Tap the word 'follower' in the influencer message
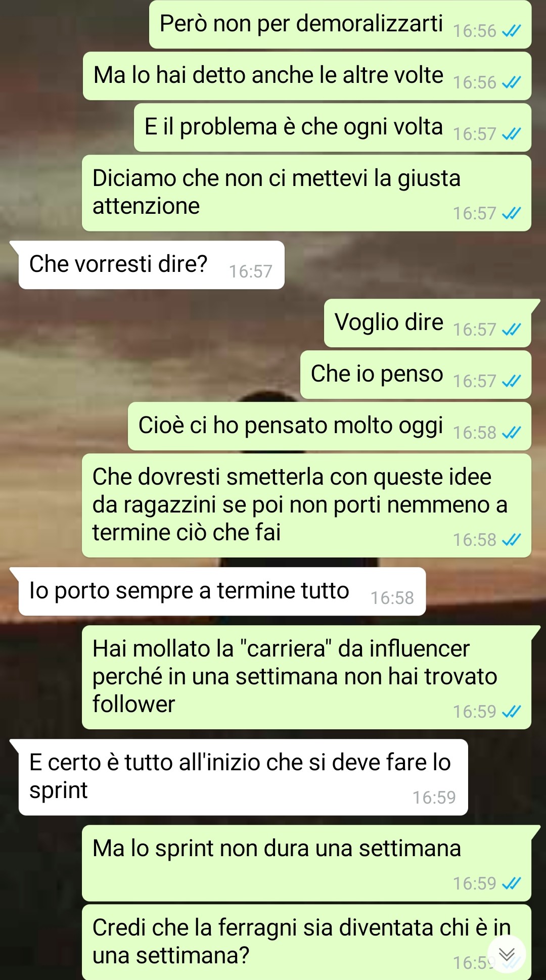546x980 pixels. point(133,705)
